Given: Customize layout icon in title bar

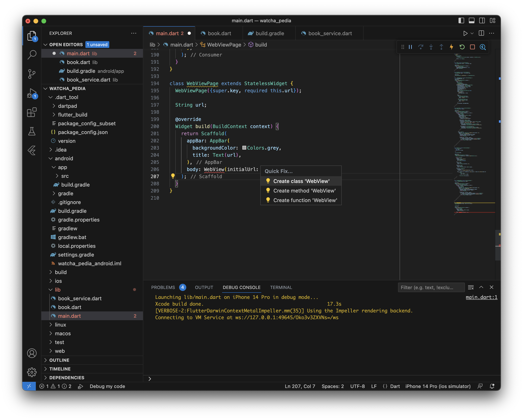Looking at the screenshot, I should (x=492, y=21).
